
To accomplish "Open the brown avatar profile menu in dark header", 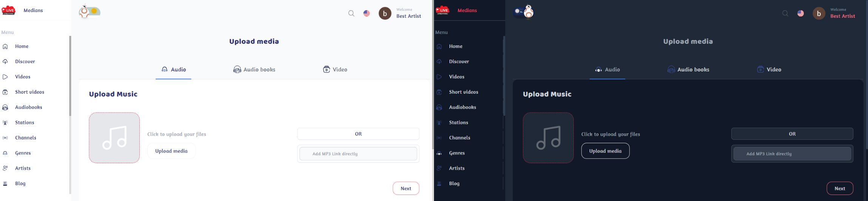I will click(x=819, y=13).
